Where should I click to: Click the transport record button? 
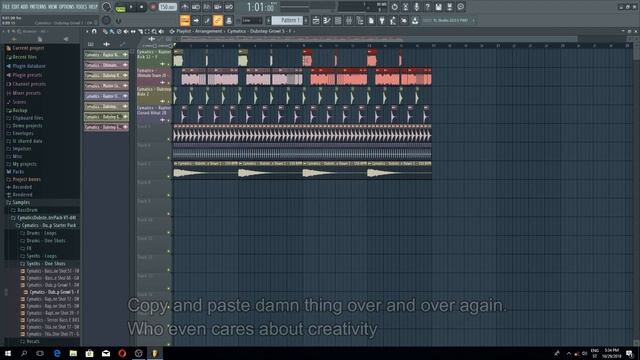click(153, 7)
